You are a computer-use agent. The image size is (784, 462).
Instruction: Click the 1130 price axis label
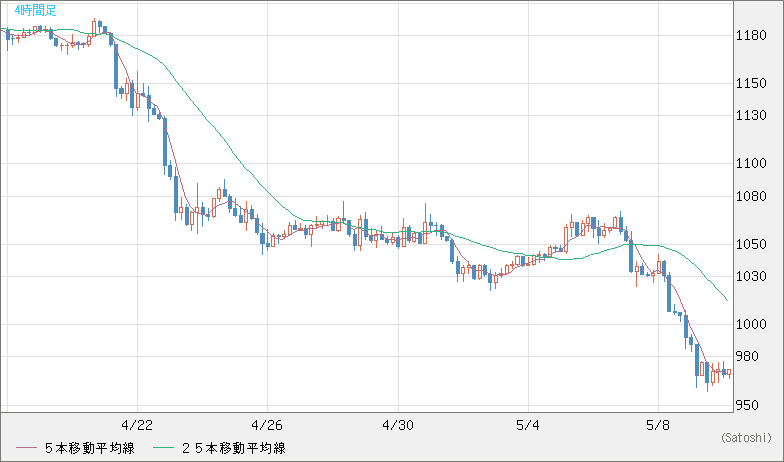coord(751,116)
